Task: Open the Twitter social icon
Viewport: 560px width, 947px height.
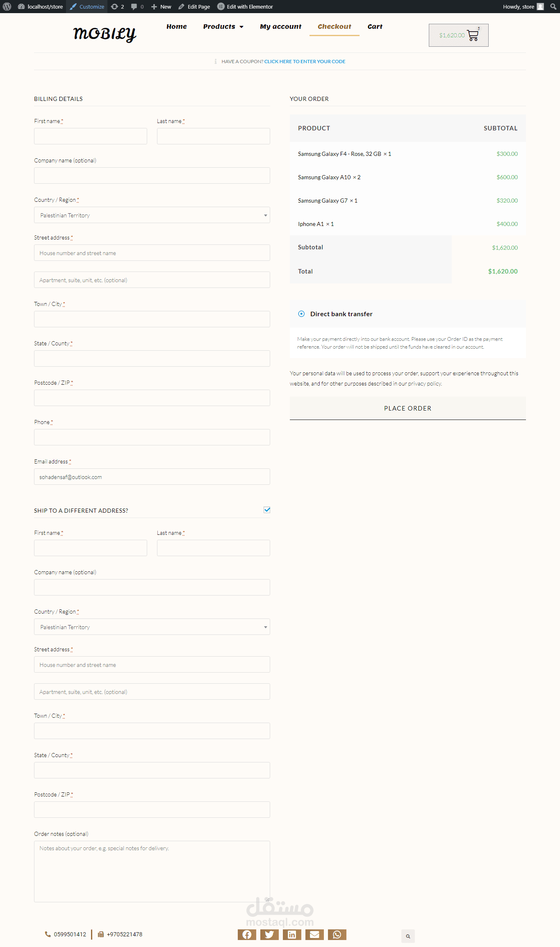Action: [269, 935]
